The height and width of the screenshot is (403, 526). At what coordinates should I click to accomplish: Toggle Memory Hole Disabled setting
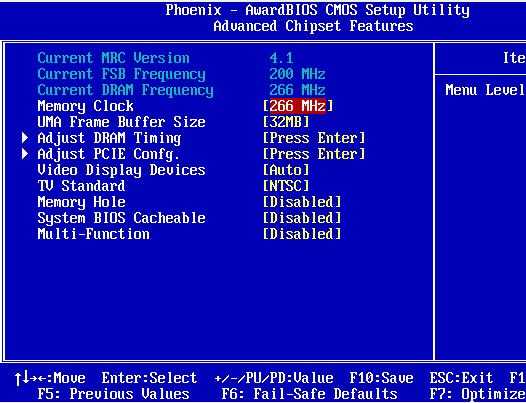[x=302, y=202]
